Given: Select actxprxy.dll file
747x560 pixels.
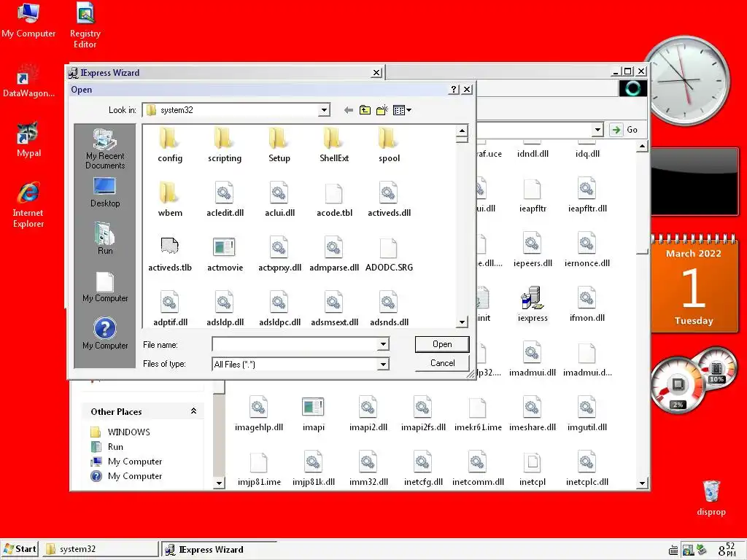Looking at the screenshot, I should (x=279, y=254).
